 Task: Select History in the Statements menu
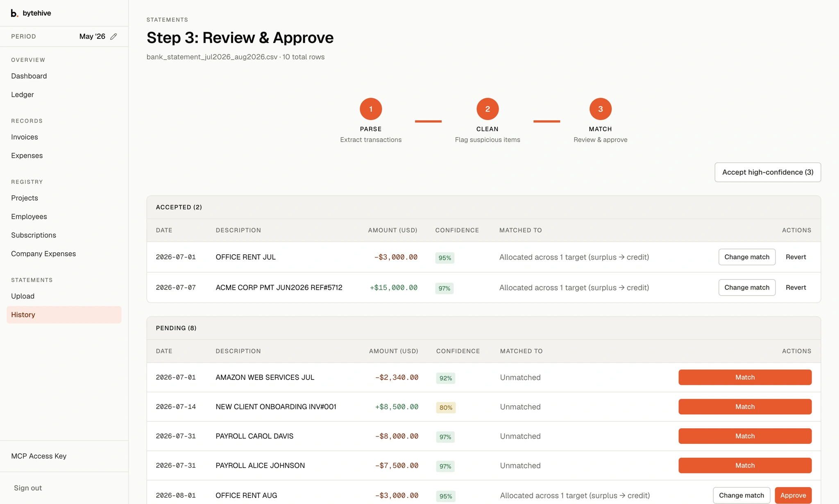[64, 315]
